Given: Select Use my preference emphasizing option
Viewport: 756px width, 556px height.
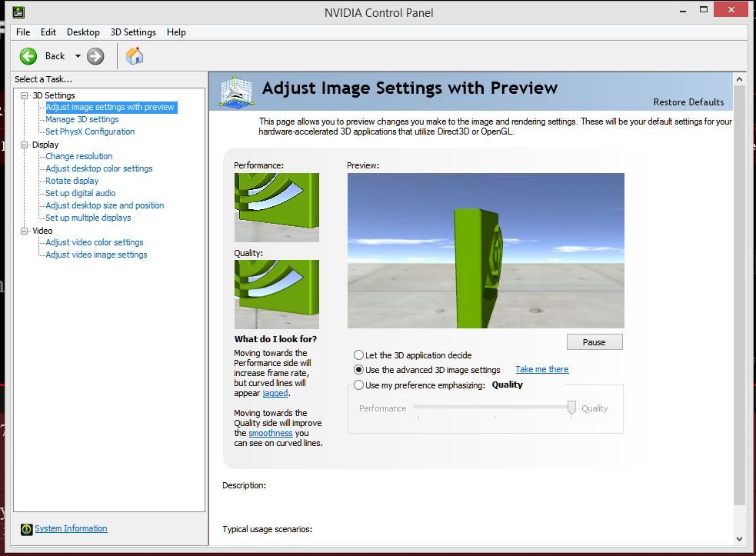Looking at the screenshot, I should pos(358,385).
